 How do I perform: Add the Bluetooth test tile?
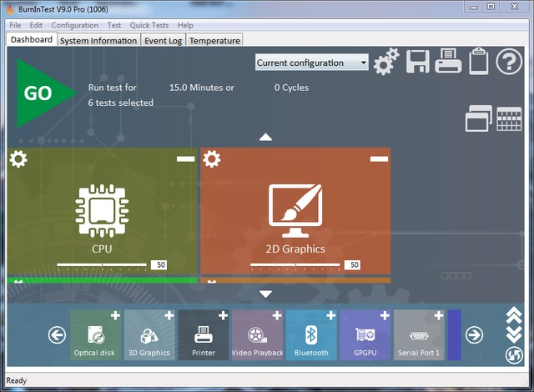[x=330, y=316]
